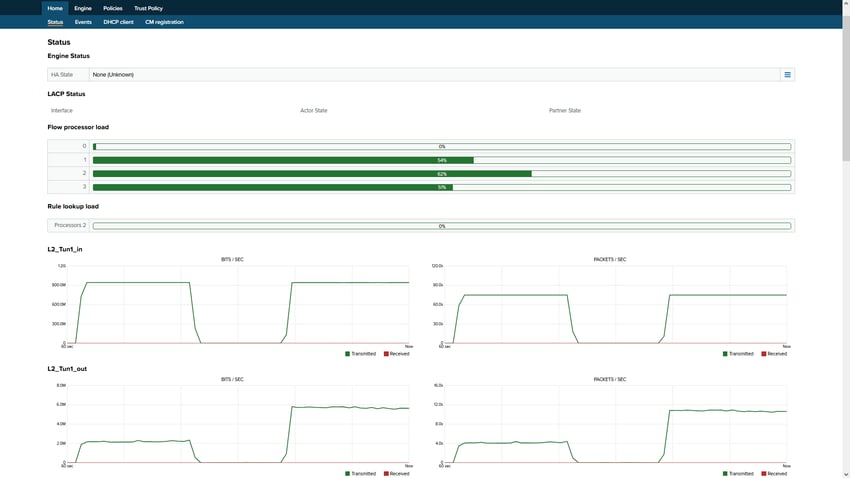This screenshot has width=850, height=478.
Task: Navigate to CM registration
Action: pyautogui.click(x=164, y=22)
